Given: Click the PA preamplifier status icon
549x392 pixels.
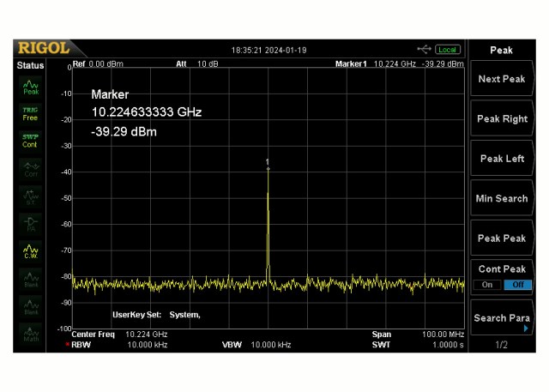Looking at the screenshot, I should coord(30,224).
